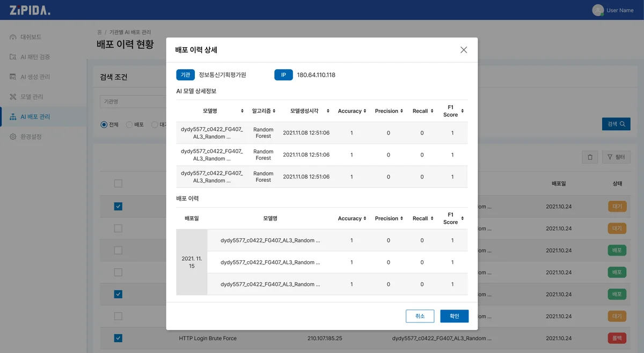The height and width of the screenshot is (353, 644).
Task: Click the 기관 label badge
Action: point(186,75)
